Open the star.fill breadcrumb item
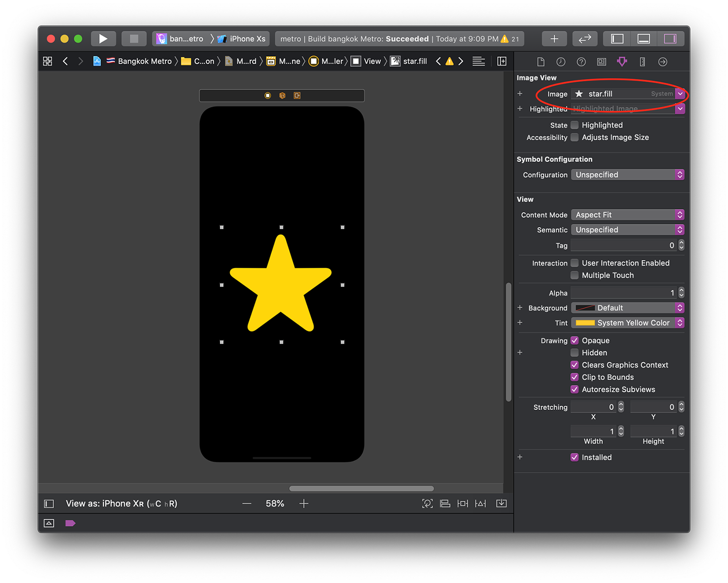The width and height of the screenshot is (728, 583). click(409, 61)
